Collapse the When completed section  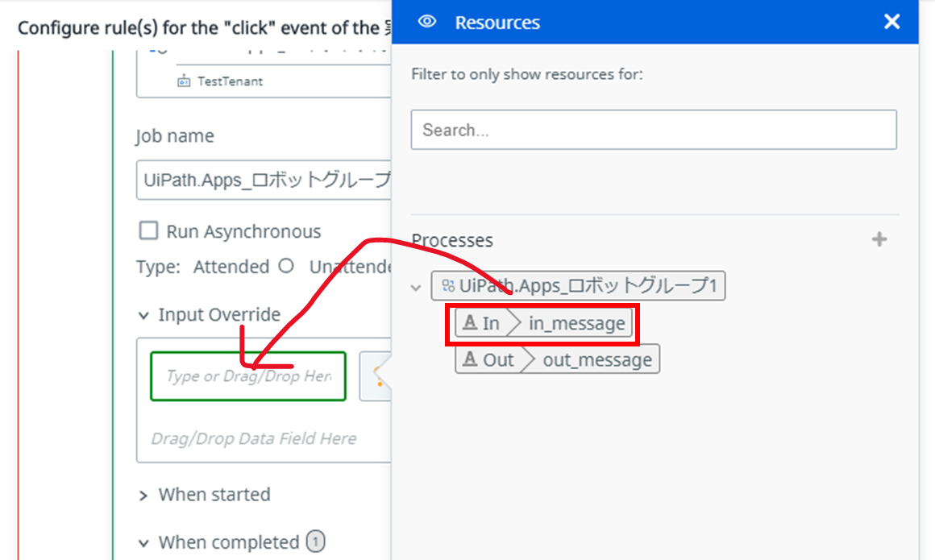point(143,543)
